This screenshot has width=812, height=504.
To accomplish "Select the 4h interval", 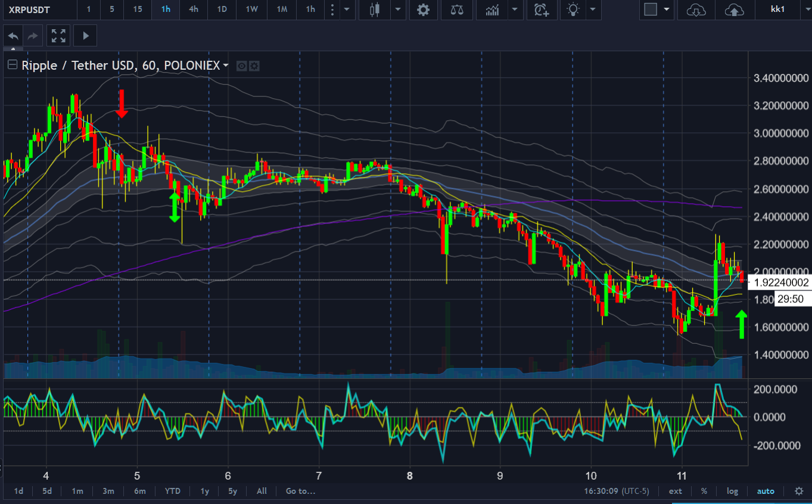I will tap(194, 10).
